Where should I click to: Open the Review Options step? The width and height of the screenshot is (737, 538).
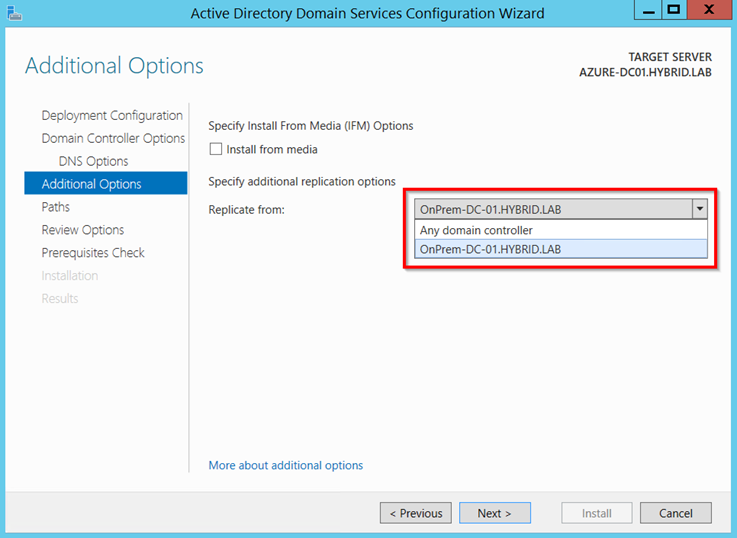pyautogui.click(x=83, y=230)
